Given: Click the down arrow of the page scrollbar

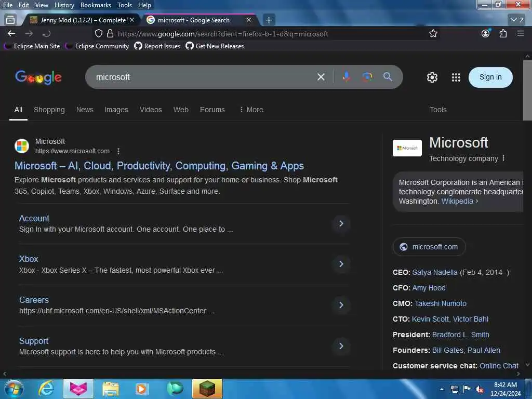Looking at the screenshot, I should [527, 364].
